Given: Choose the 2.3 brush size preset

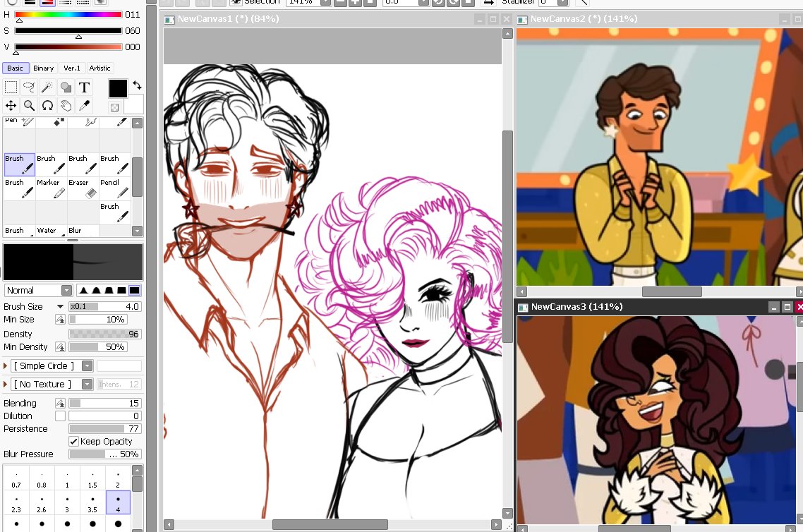Looking at the screenshot, I should [x=16, y=503].
